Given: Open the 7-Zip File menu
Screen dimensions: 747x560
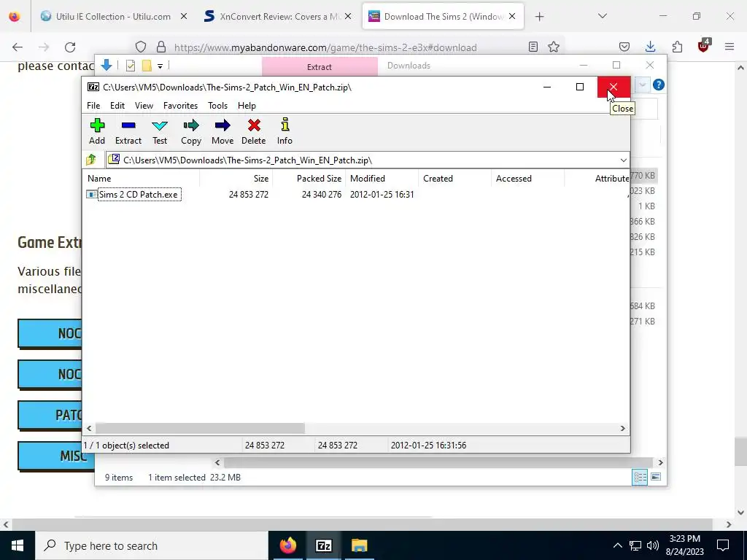Looking at the screenshot, I should click(93, 106).
